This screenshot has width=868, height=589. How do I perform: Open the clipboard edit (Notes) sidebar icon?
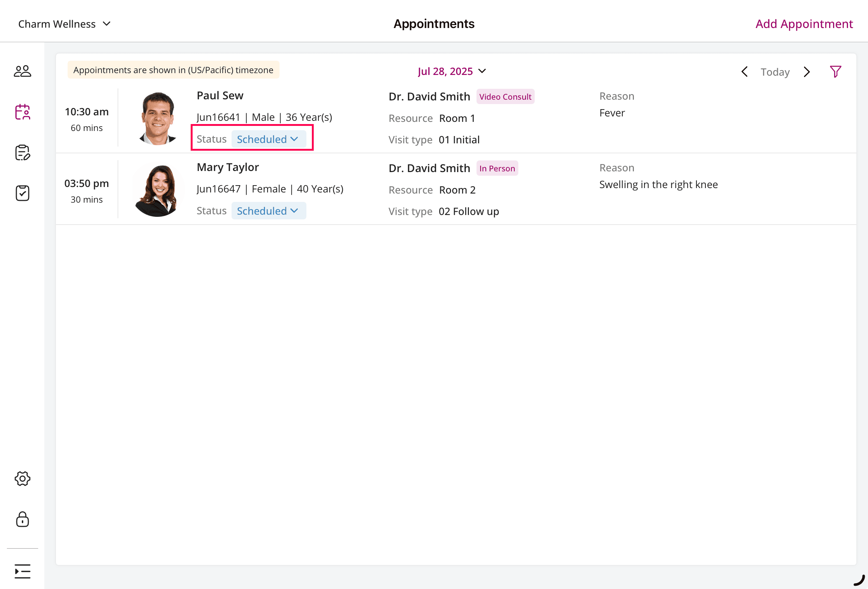point(23,152)
